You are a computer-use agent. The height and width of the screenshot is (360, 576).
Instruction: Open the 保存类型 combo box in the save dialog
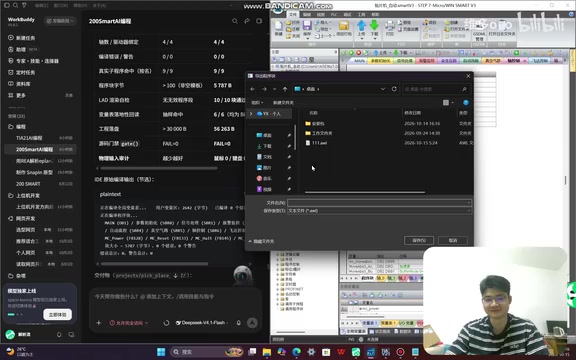click(x=379, y=211)
